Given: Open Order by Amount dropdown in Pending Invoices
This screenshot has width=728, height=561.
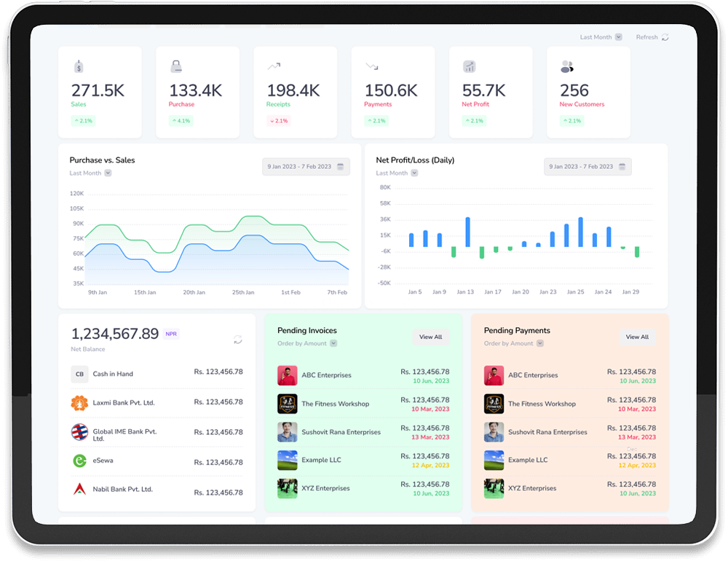Looking at the screenshot, I should coord(333,343).
